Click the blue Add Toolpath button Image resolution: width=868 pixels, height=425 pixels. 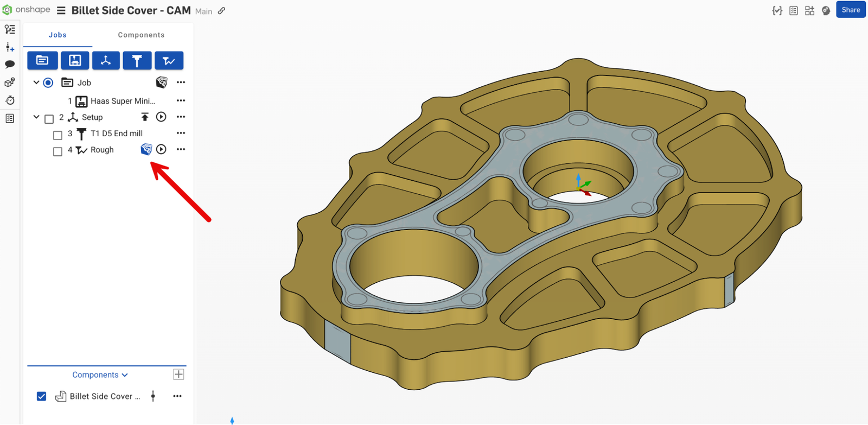(x=169, y=60)
